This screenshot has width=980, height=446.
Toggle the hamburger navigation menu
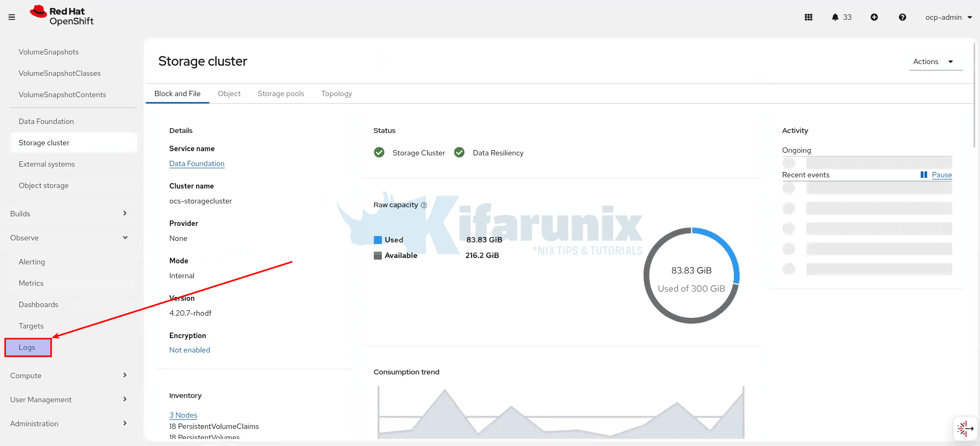pyautogui.click(x=12, y=17)
